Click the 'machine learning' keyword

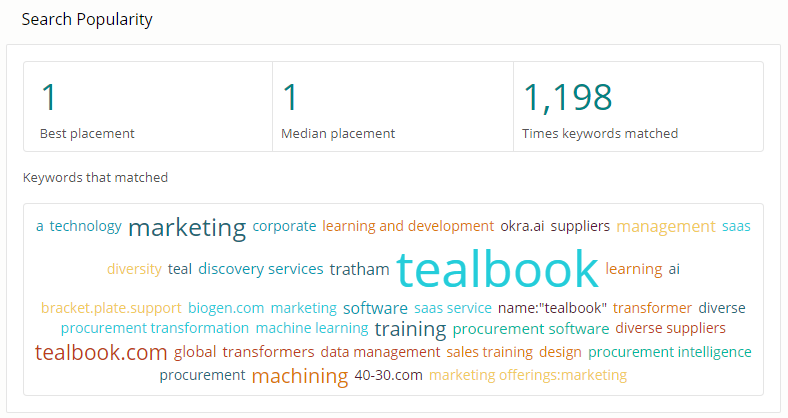click(312, 329)
